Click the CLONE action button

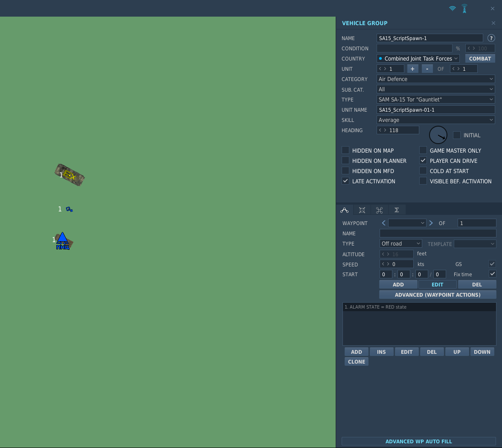coord(357,361)
